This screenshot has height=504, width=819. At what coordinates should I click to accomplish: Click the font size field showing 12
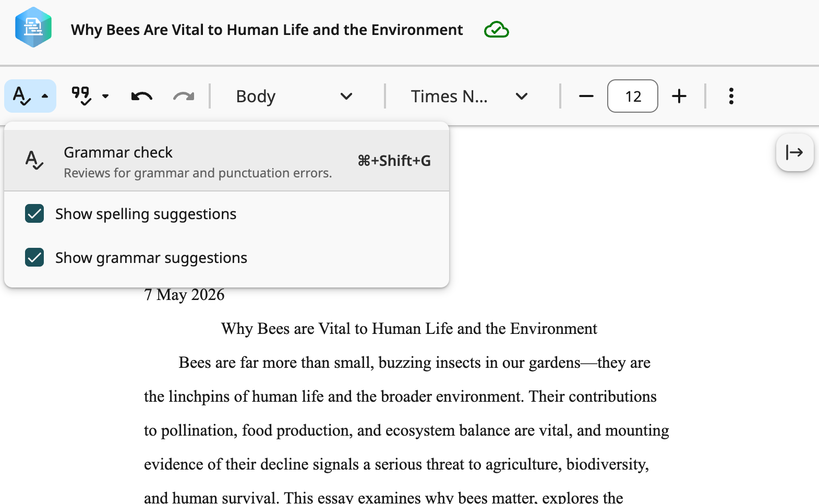tap(633, 96)
